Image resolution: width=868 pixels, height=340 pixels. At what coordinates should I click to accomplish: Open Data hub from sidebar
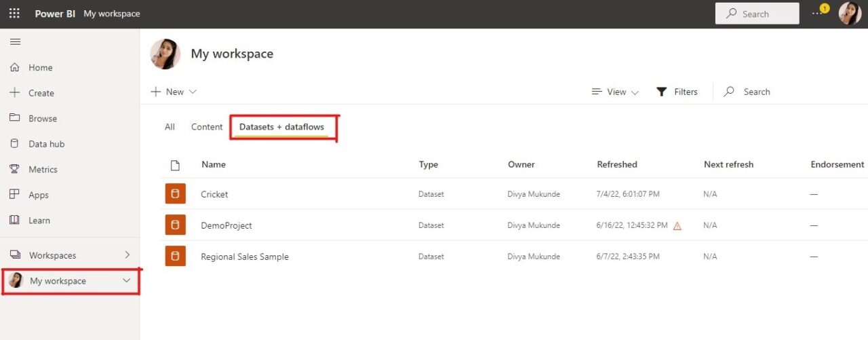46,144
